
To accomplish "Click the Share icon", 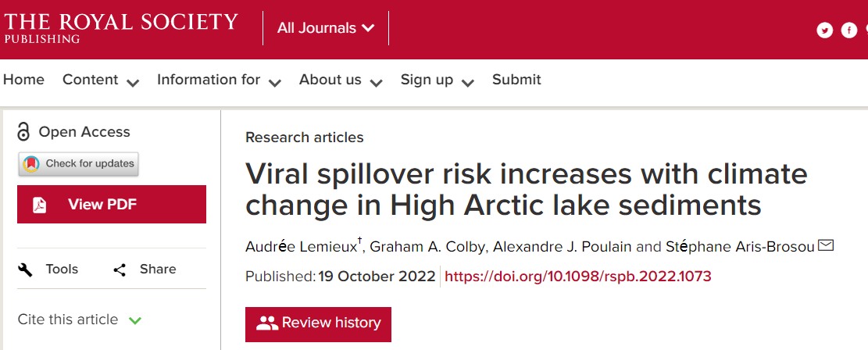I will pos(120,270).
